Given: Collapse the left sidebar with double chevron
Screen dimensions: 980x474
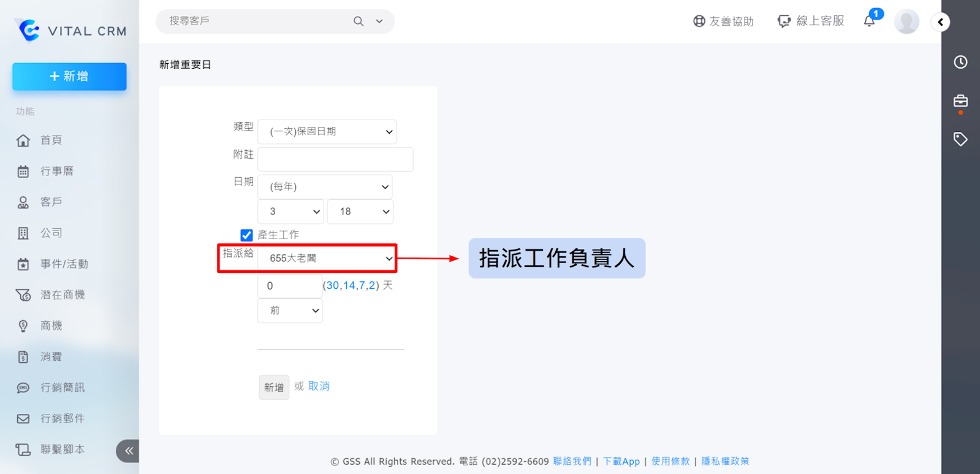Looking at the screenshot, I should (x=129, y=451).
